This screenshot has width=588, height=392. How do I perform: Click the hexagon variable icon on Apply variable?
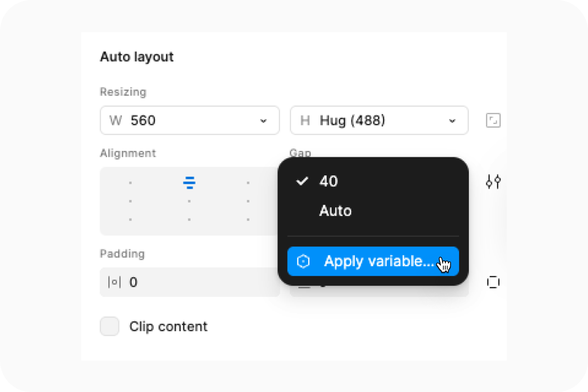coord(304,261)
